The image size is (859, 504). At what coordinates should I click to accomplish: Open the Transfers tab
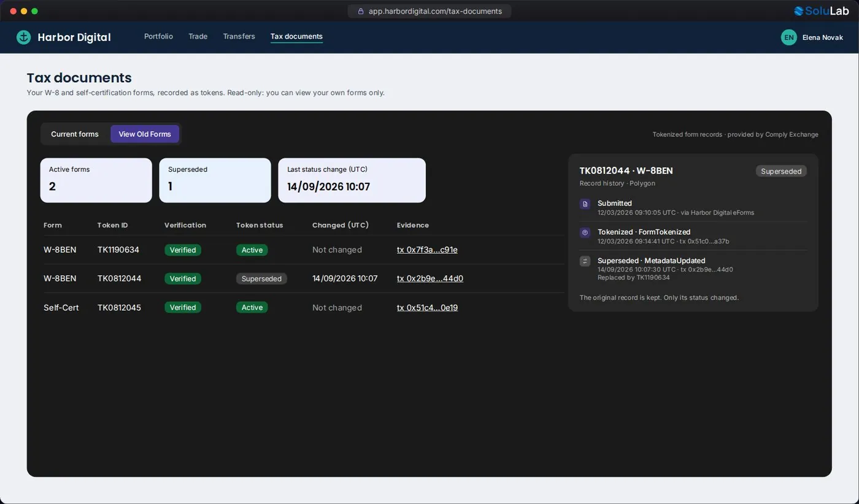point(239,36)
